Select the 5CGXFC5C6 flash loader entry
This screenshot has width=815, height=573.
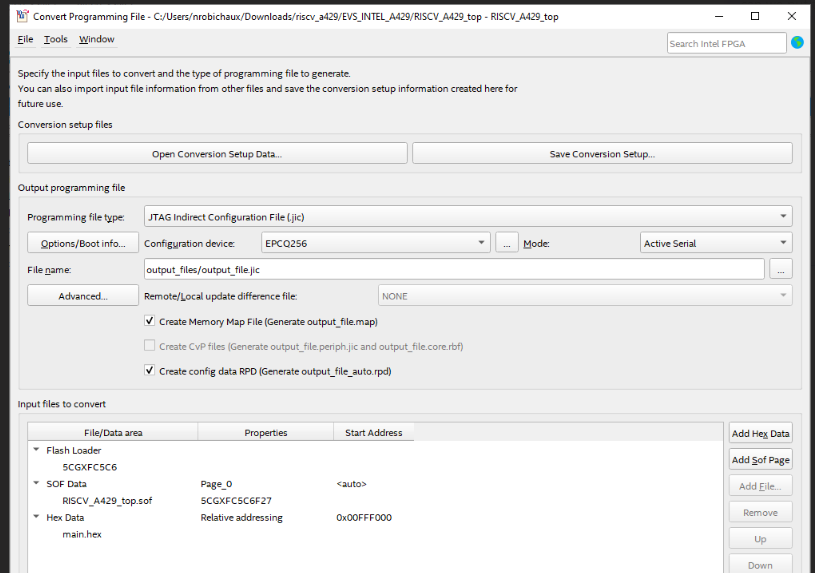tap(90, 467)
